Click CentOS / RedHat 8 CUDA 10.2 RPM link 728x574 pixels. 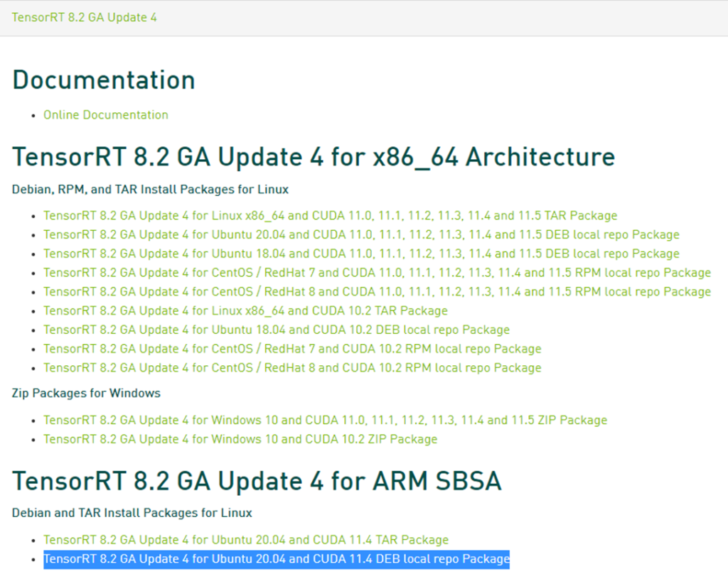tap(292, 368)
